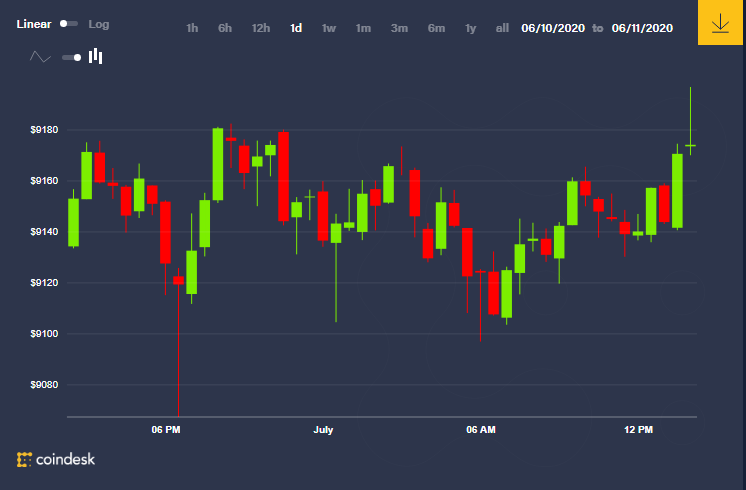The width and height of the screenshot is (746, 490).
Task: Select the line chart icon
Action: tap(40, 57)
